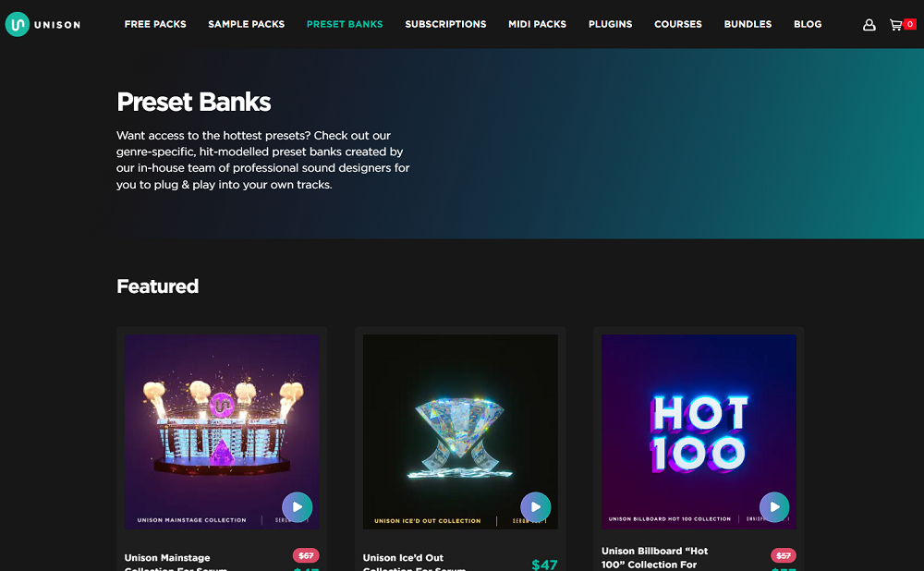Open the Bundles menu item

tap(748, 24)
